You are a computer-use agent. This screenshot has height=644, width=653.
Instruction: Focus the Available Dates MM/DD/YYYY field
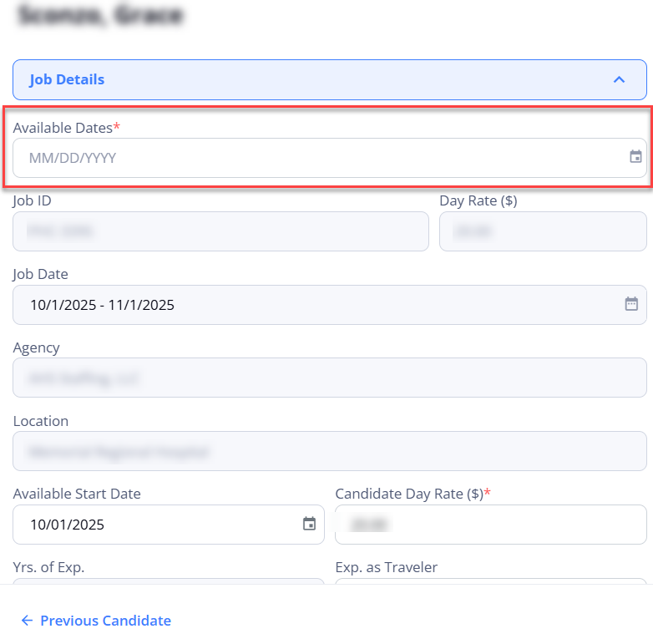point(317,158)
